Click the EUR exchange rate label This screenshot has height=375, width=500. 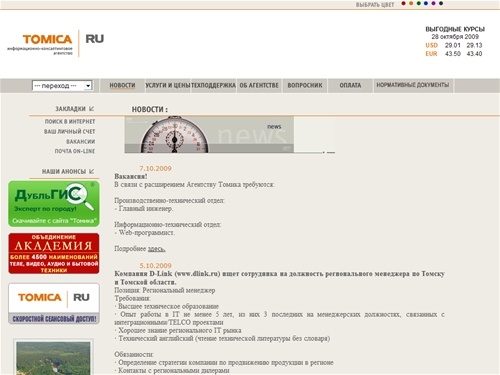point(431,54)
